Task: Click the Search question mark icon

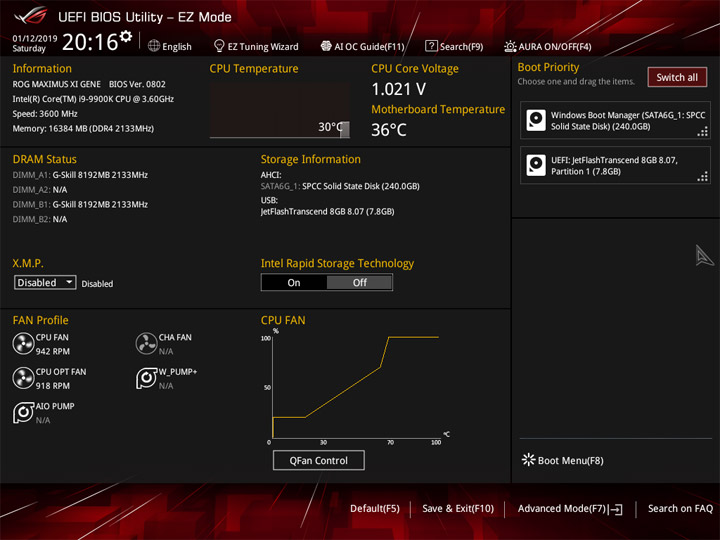Action: [431, 45]
